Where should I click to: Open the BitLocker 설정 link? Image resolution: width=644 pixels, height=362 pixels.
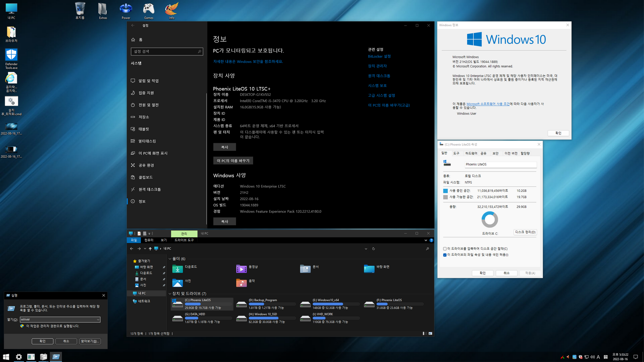click(x=379, y=56)
